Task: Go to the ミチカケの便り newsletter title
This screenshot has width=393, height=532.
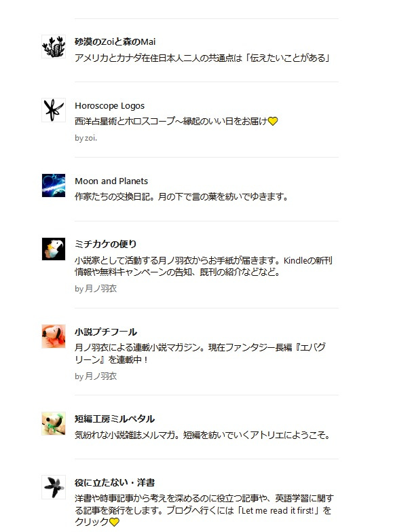Action: pyautogui.click(x=105, y=245)
